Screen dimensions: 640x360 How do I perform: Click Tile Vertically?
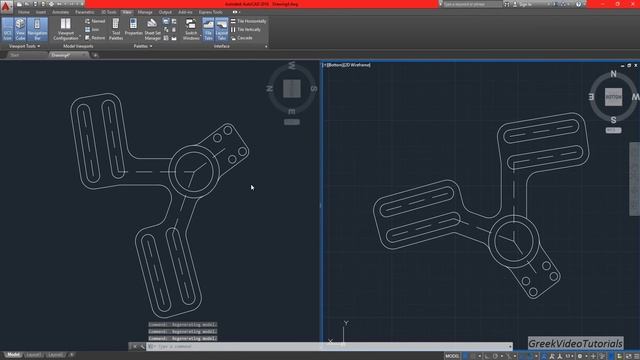point(246,29)
